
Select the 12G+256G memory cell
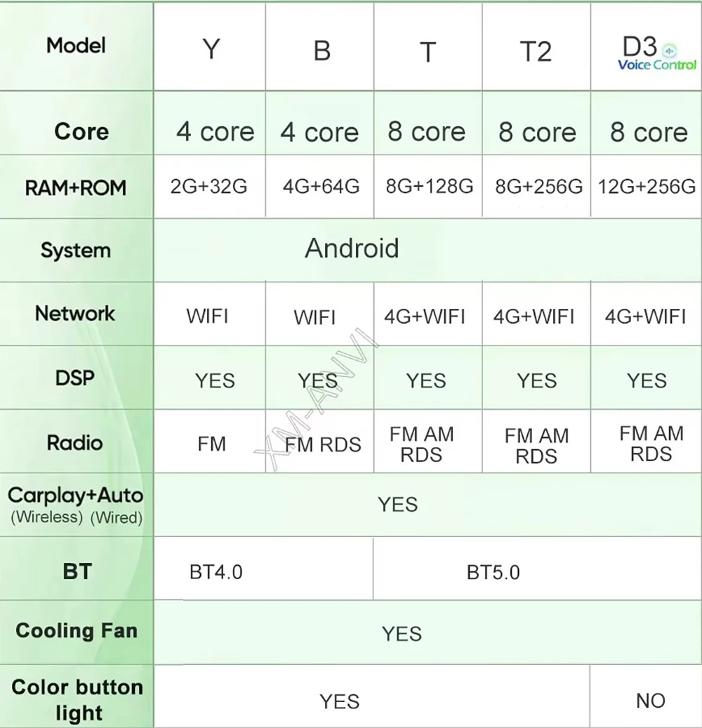(x=647, y=187)
